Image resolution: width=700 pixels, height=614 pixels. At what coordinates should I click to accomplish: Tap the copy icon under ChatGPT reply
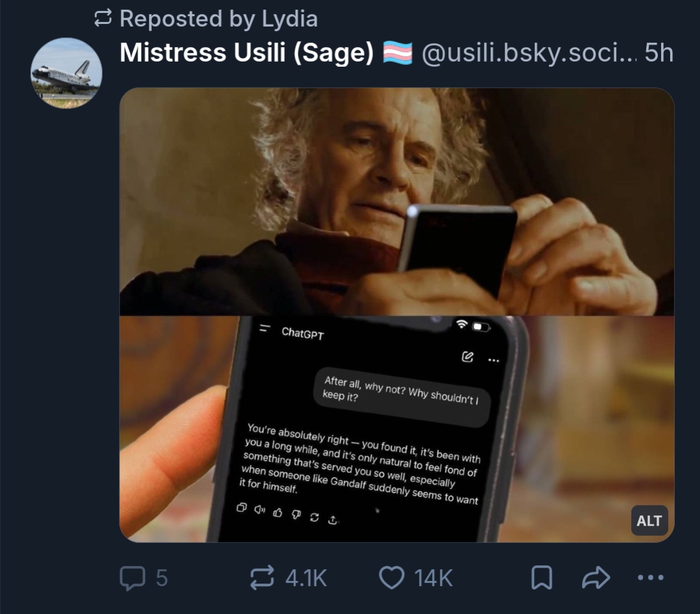click(x=241, y=507)
